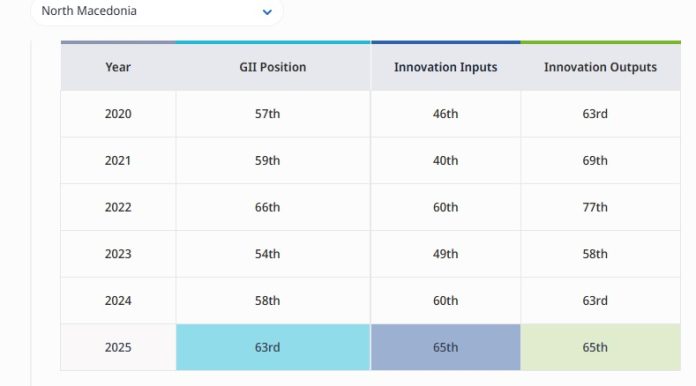Open the North Macedonia country dropdown
696x386 pixels.
coord(156,11)
